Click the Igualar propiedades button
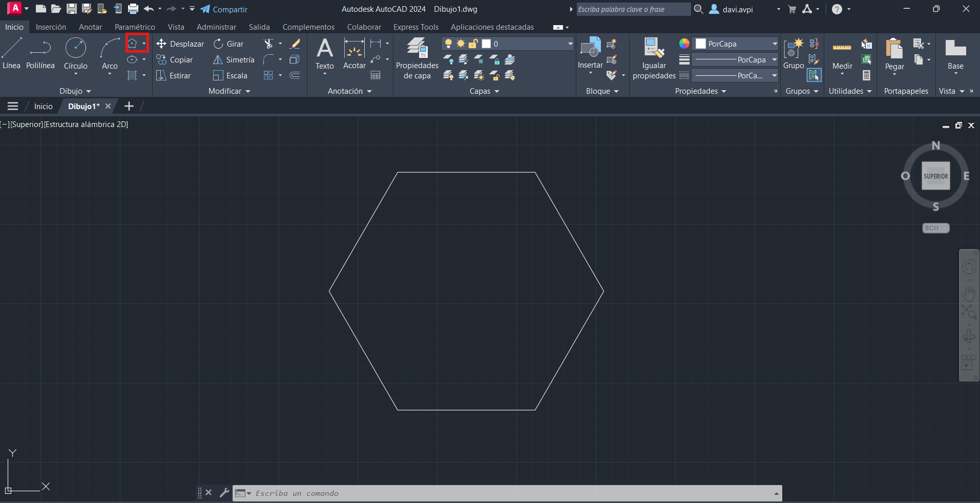 [654, 57]
